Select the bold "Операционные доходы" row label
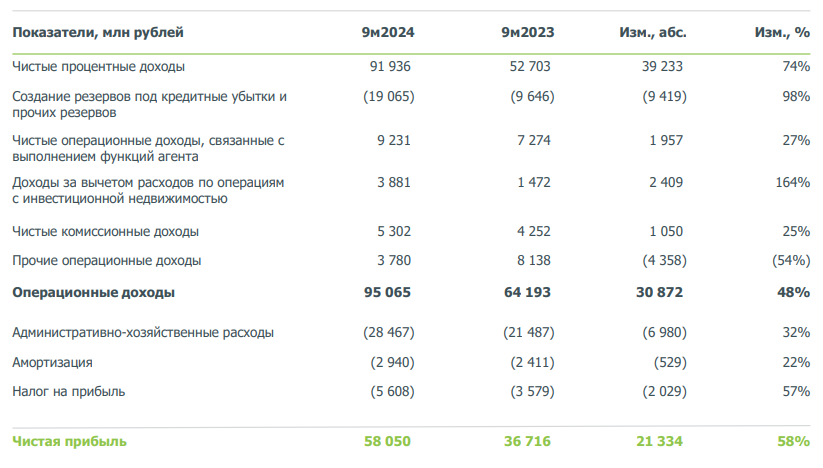This screenshot has width=823, height=468. [x=93, y=293]
